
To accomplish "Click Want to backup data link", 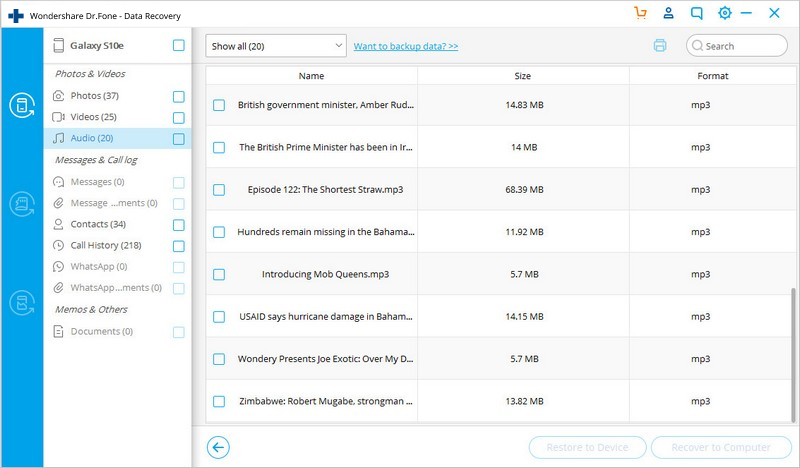I will pyautogui.click(x=406, y=46).
